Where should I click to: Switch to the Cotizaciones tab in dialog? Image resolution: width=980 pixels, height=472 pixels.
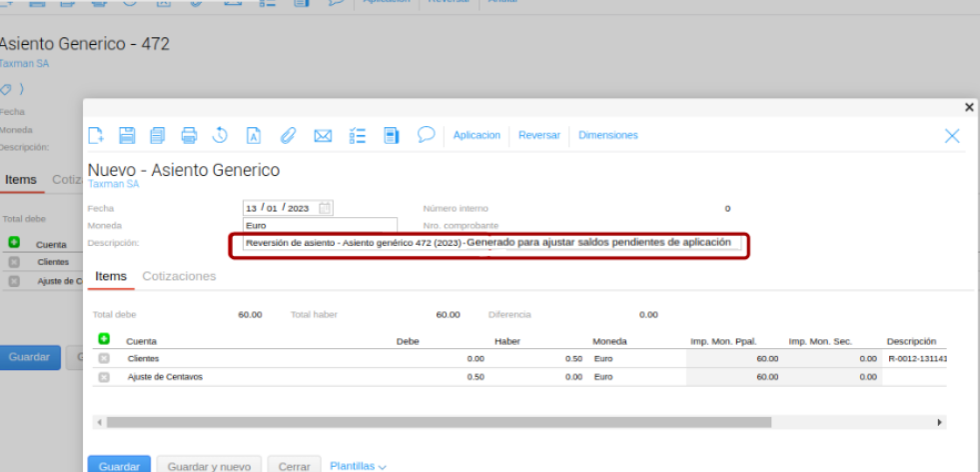pyautogui.click(x=179, y=276)
